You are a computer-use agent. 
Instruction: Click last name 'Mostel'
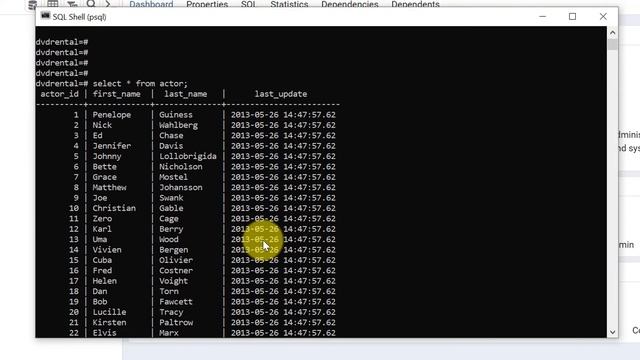[x=173, y=177]
